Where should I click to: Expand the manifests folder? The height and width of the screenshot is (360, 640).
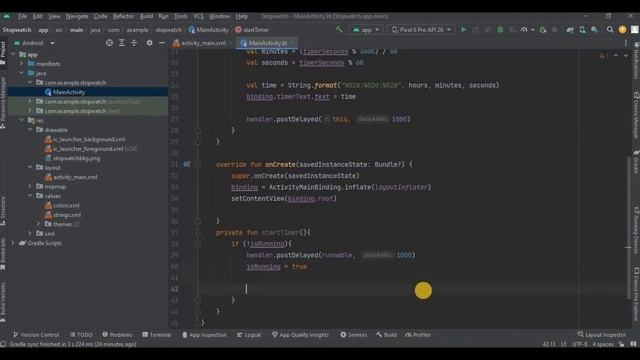(22, 64)
